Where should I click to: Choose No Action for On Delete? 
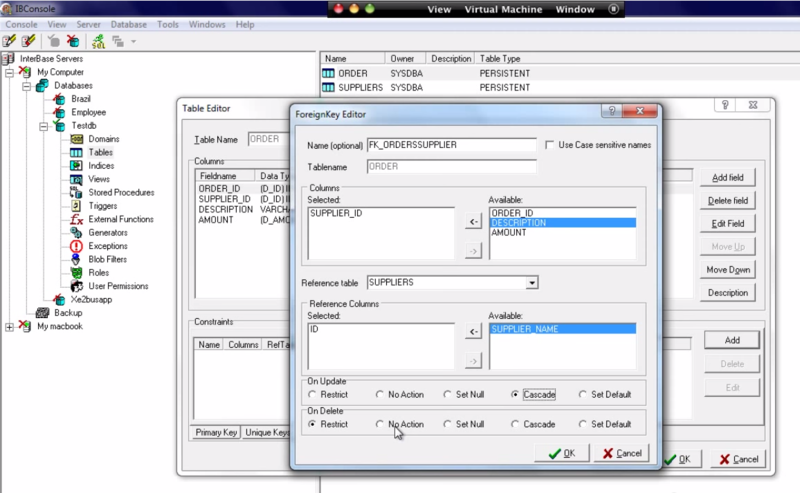point(380,424)
